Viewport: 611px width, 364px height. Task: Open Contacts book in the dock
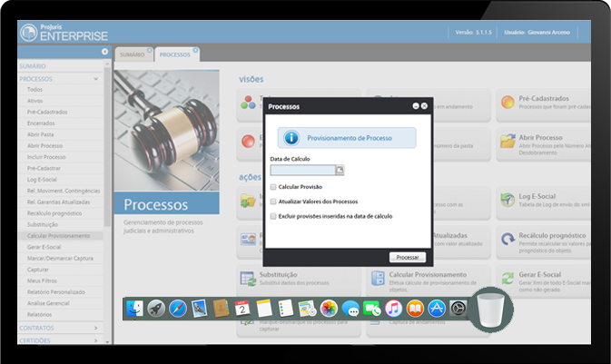pos(221,309)
